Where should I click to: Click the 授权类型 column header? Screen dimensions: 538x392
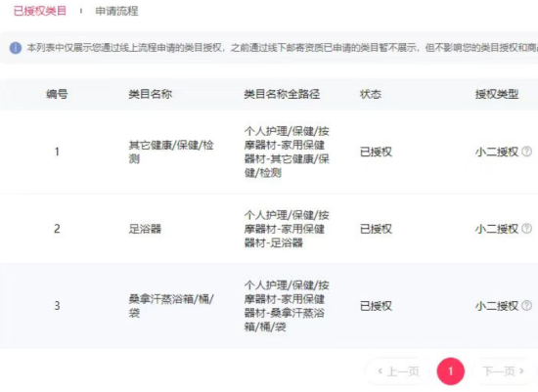(x=497, y=94)
